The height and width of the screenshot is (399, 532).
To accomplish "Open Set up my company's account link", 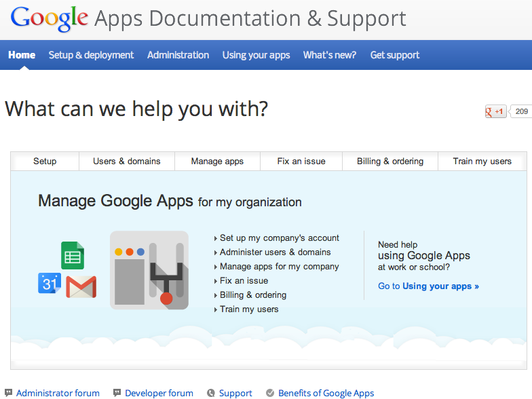I will click(280, 238).
